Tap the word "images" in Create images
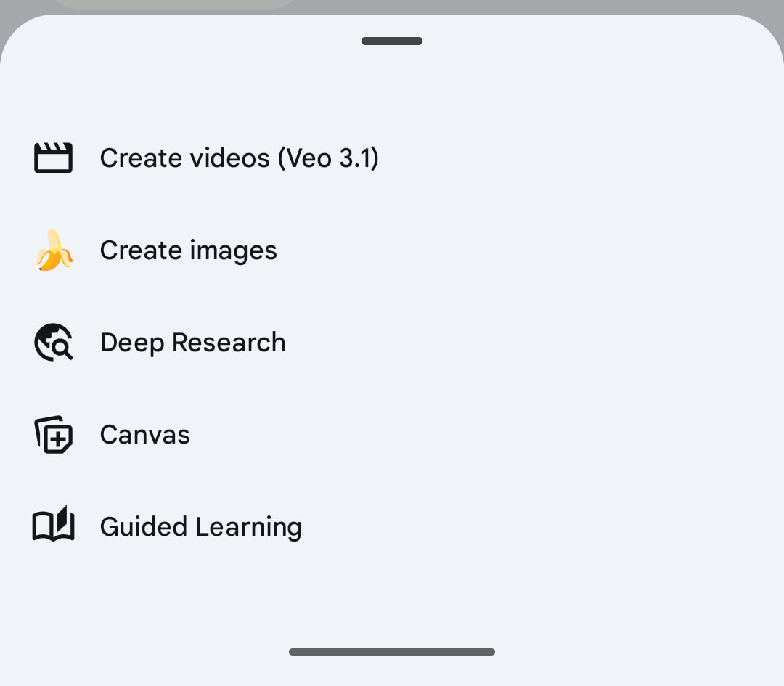 (233, 250)
